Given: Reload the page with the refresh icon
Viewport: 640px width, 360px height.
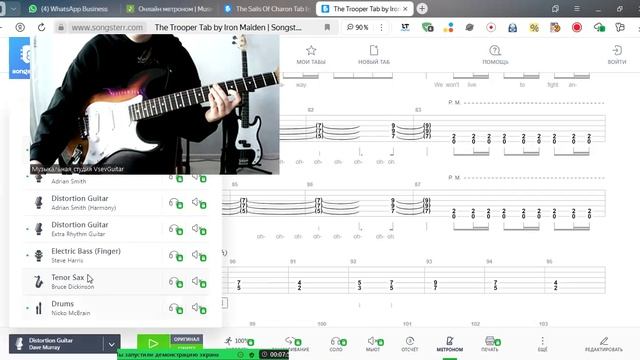Looking at the screenshot, I should [41, 27].
